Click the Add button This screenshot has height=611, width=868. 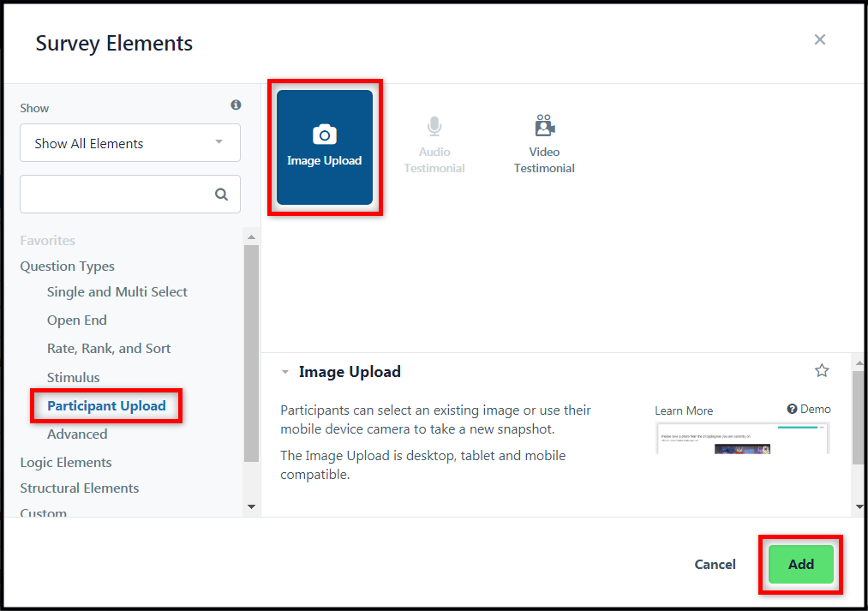(800, 564)
